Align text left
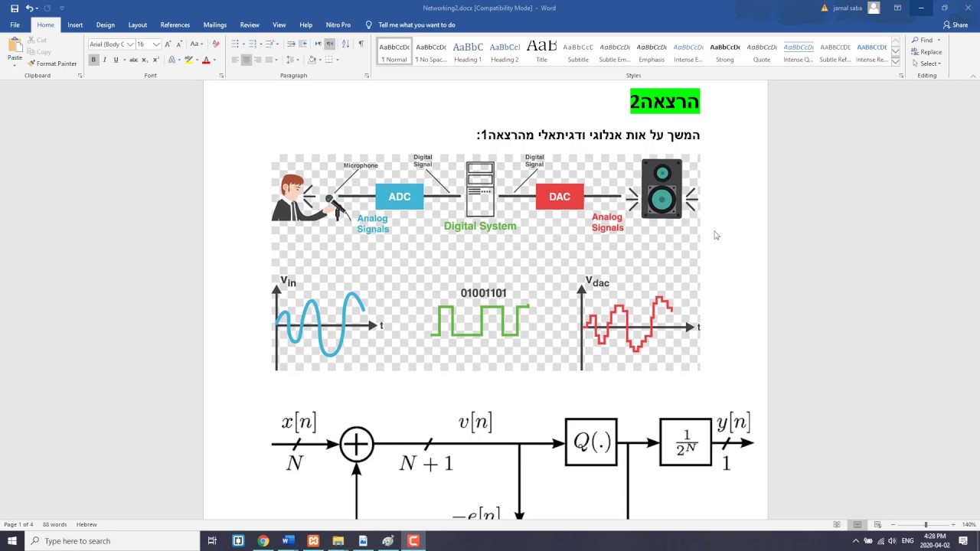980x551 pixels. [235, 60]
